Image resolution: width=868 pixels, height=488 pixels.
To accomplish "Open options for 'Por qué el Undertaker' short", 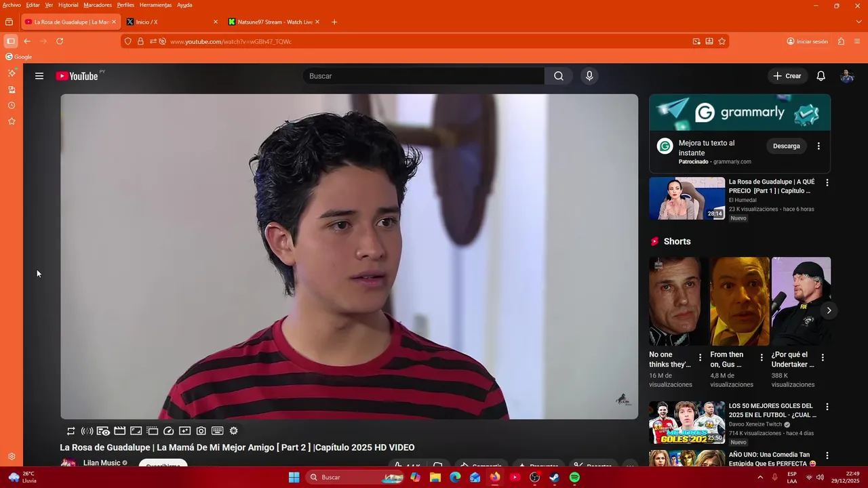I will tap(823, 358).
